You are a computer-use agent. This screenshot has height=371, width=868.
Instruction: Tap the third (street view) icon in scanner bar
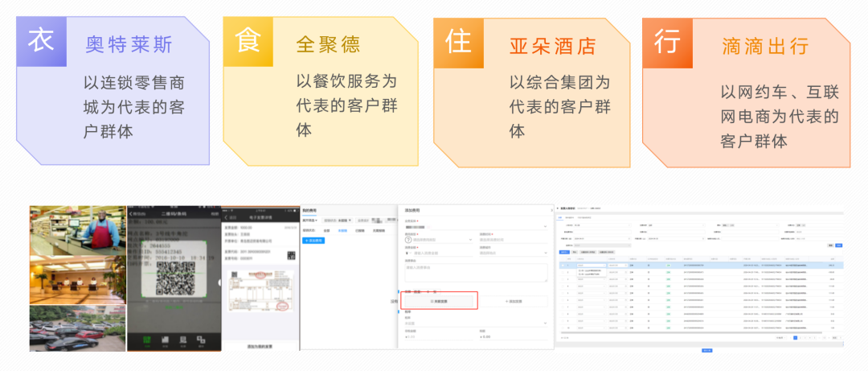click(182, 340)
